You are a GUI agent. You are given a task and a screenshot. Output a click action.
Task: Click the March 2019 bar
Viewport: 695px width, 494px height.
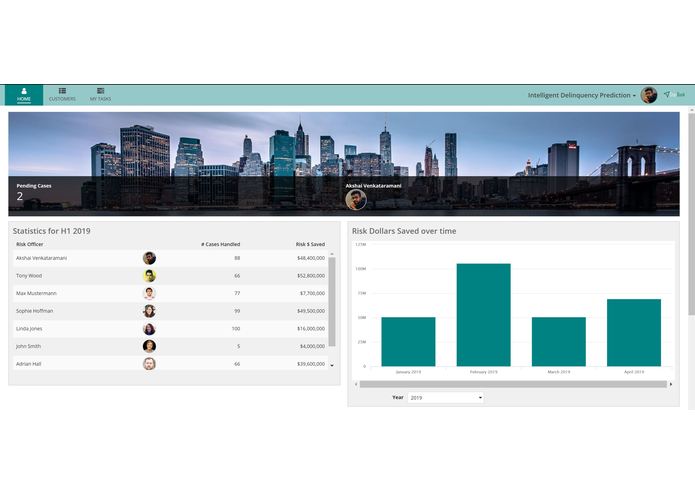tap(558, 342)
